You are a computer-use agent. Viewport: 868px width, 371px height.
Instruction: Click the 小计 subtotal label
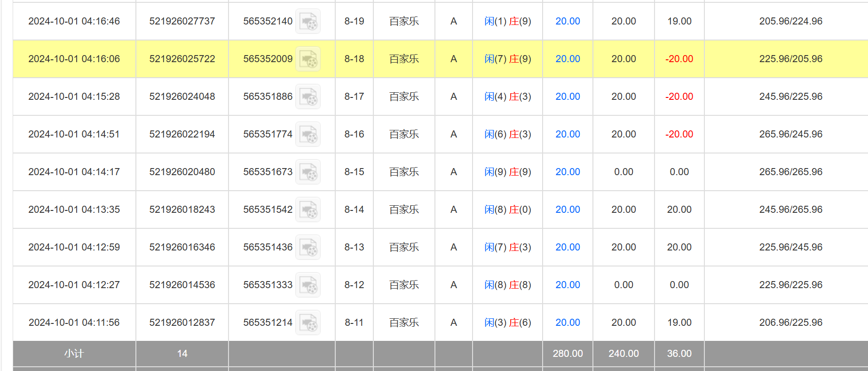point(74,354)
